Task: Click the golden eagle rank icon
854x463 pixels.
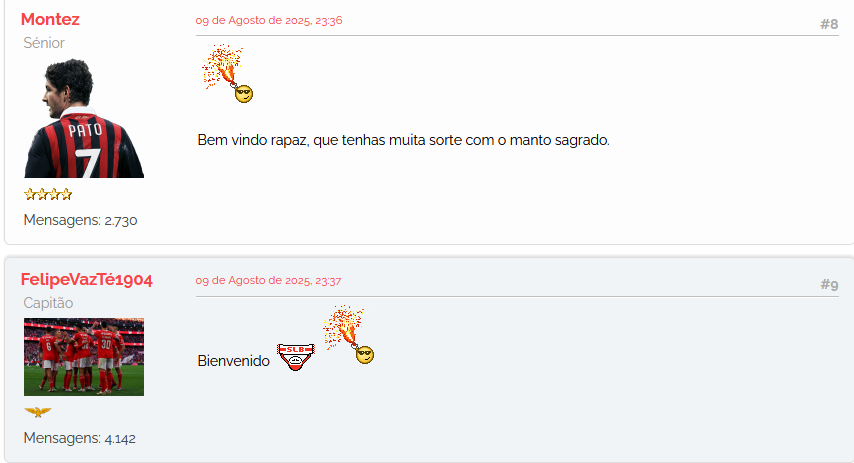Action: coord(38,412)
